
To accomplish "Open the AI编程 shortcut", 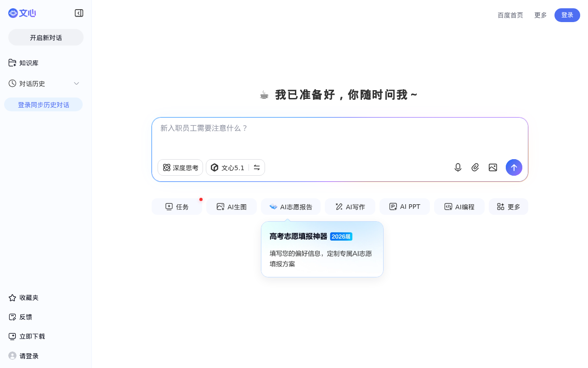I will coord(459,207).
